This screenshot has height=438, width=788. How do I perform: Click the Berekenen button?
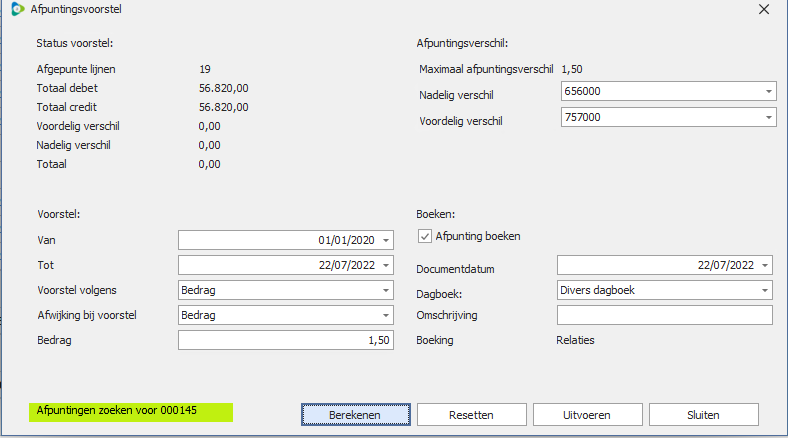(355, 415)
